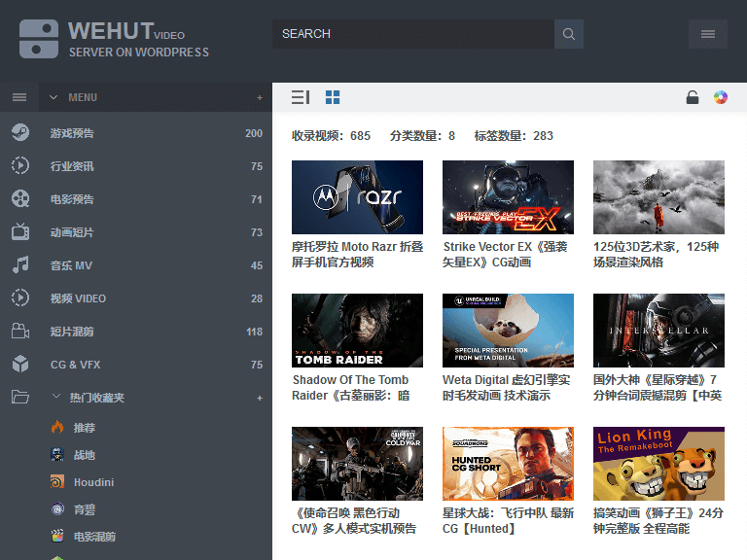Screen dimensions: 747x560
Task: Click the Strike Vector EX title link
Action: click(505, 255)
